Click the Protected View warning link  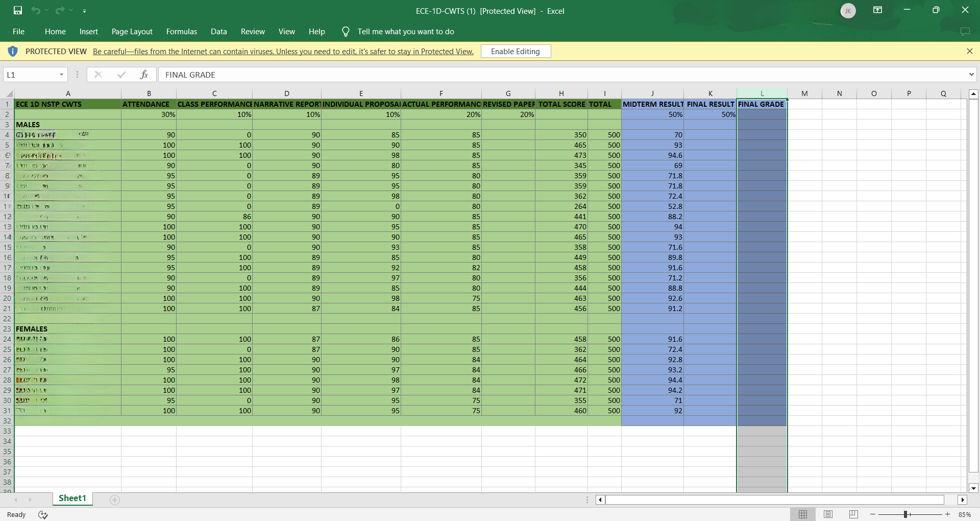click(283, 52)
